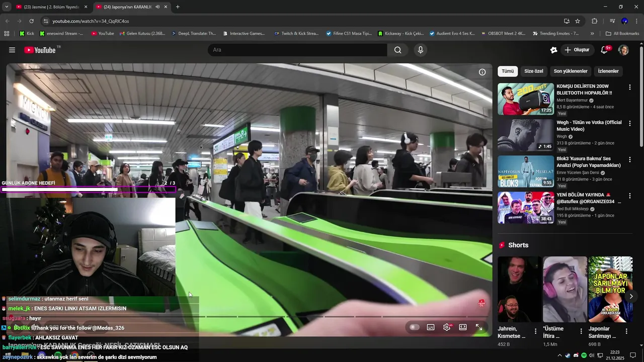Screen dimensions: 644x362
Task: Click the browser address bar URL
Action: [91, 21]
